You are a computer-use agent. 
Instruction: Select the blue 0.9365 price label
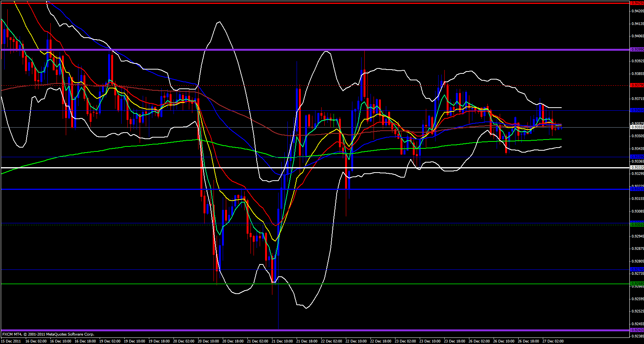tap(636, 110)
